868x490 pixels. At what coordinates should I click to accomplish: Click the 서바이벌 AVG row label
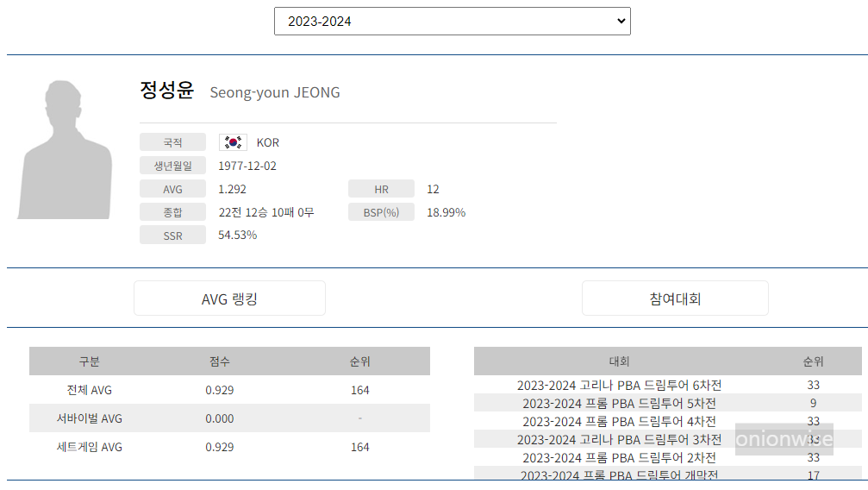pyautogui.click(x=89, y=418)
